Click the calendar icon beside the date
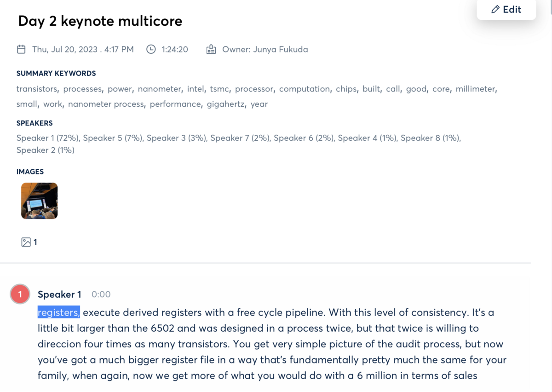 [21, 49]
